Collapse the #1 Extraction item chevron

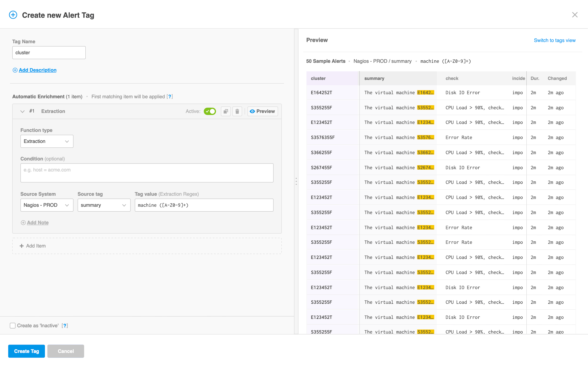(x=22, y=111)
